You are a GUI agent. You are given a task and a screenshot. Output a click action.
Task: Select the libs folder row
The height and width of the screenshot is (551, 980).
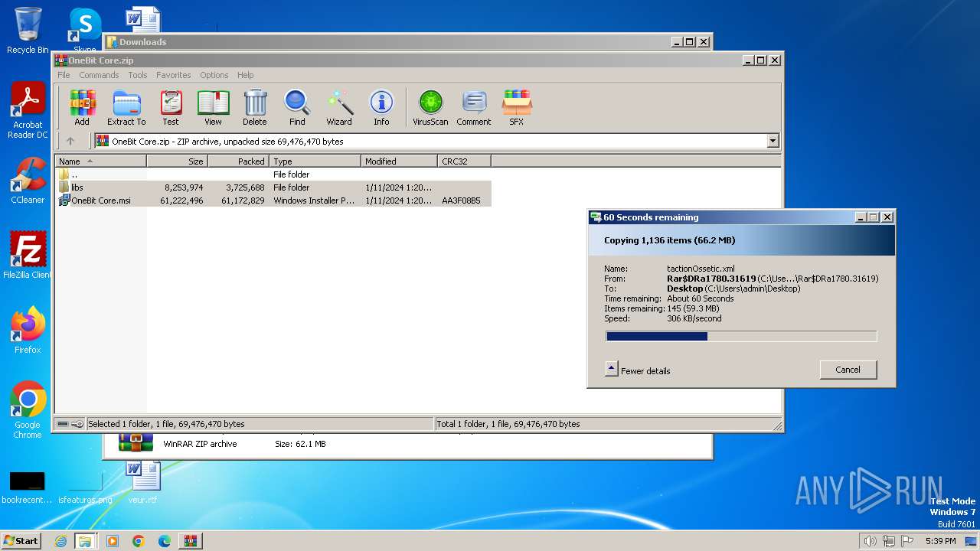[273, 187]
